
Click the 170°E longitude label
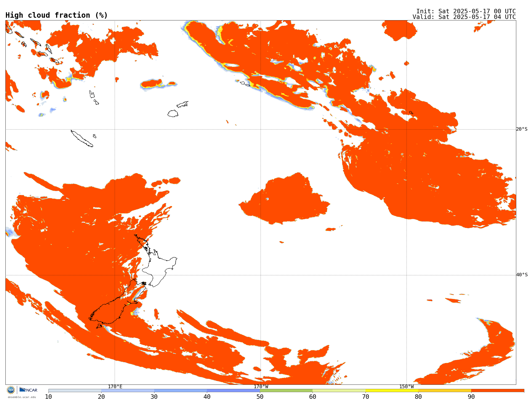pos(115,386)
